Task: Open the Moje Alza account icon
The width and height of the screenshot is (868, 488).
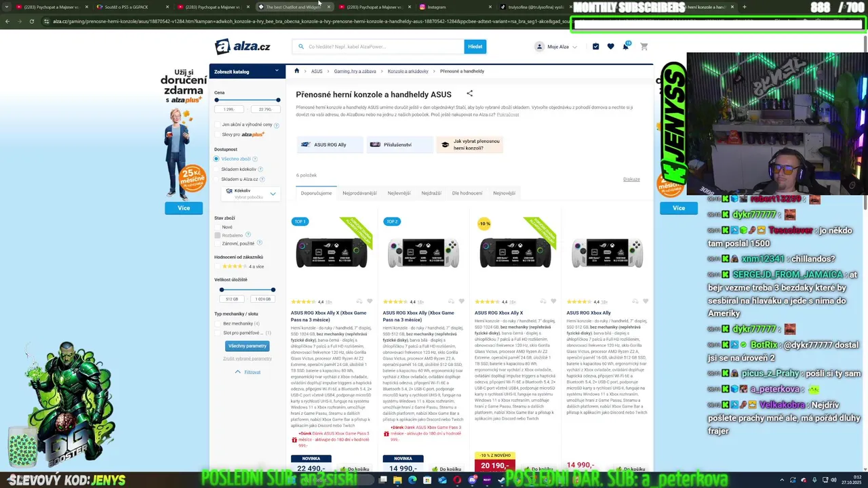Action: pos(540,46)
